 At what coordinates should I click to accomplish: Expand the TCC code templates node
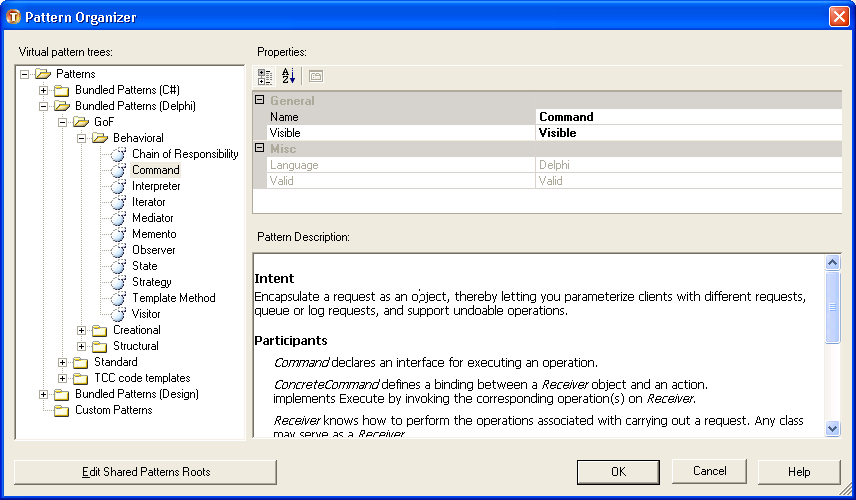[63, 378]
